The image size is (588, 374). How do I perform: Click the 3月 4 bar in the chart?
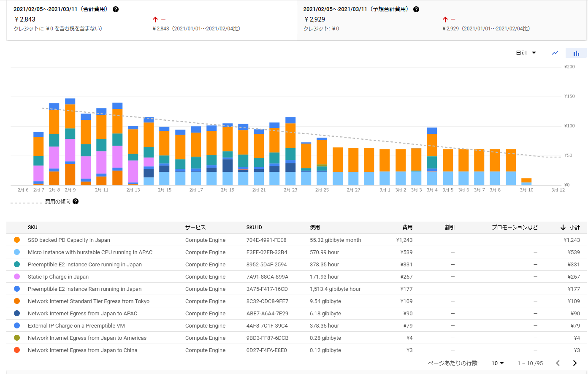(432, 157)
